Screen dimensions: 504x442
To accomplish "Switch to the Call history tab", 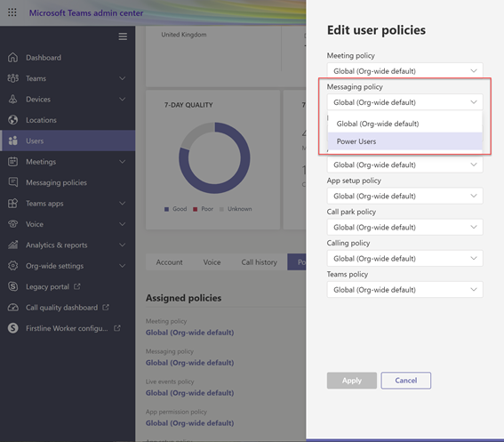I will click(259, 262).
